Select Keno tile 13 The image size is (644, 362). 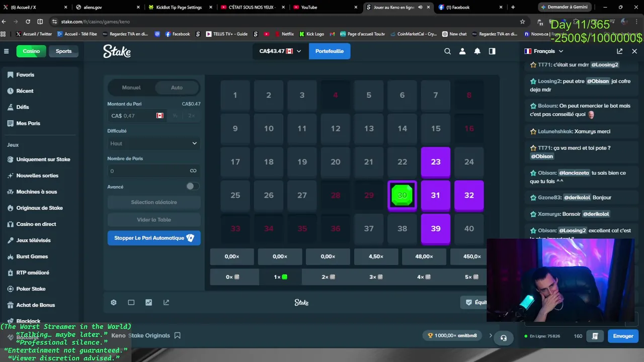(x=369, y=128)
